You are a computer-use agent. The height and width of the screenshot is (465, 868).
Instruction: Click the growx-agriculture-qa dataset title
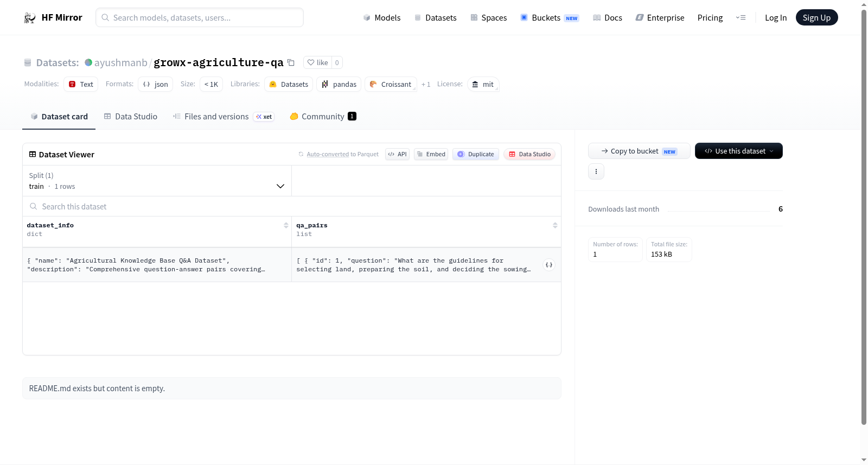click(219, 62)
